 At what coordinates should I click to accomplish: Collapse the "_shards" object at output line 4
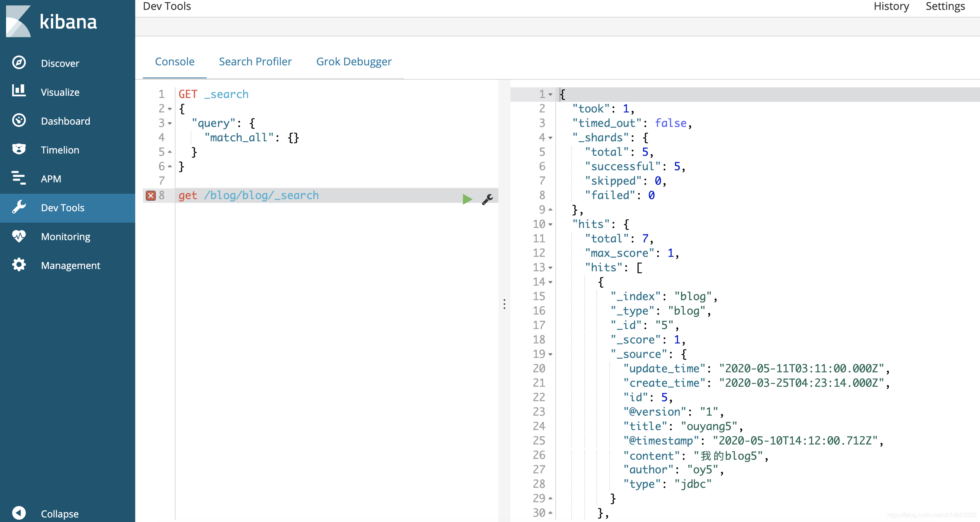pos(550,138)
